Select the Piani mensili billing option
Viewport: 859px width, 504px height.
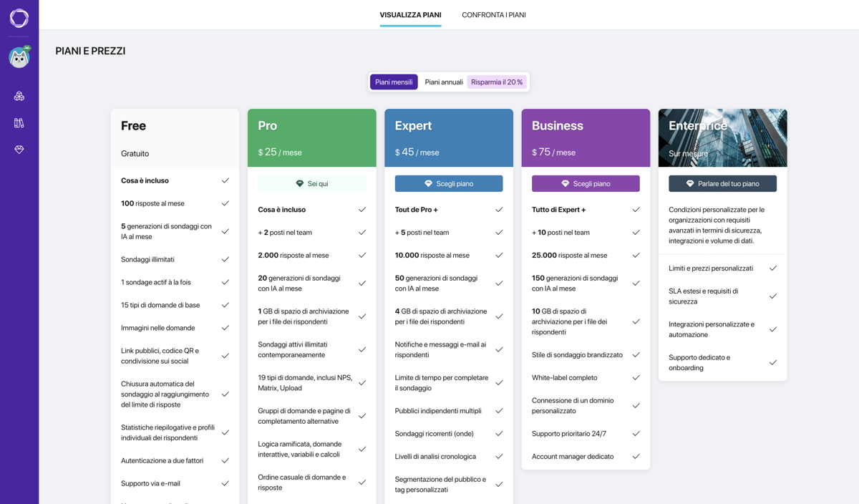tap(394, 82)
